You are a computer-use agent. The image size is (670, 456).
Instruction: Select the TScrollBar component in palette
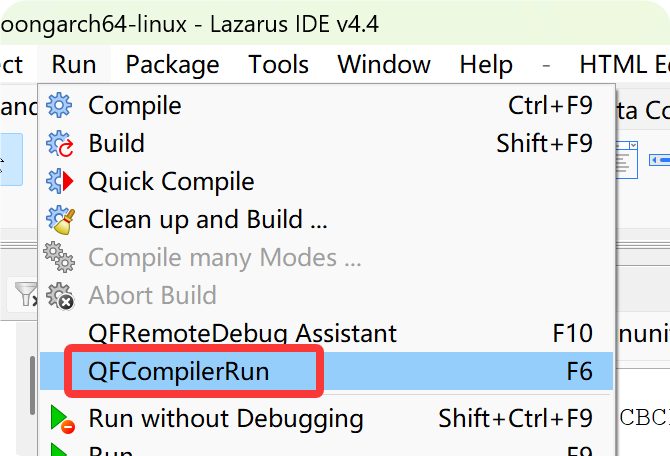(659, 158)
